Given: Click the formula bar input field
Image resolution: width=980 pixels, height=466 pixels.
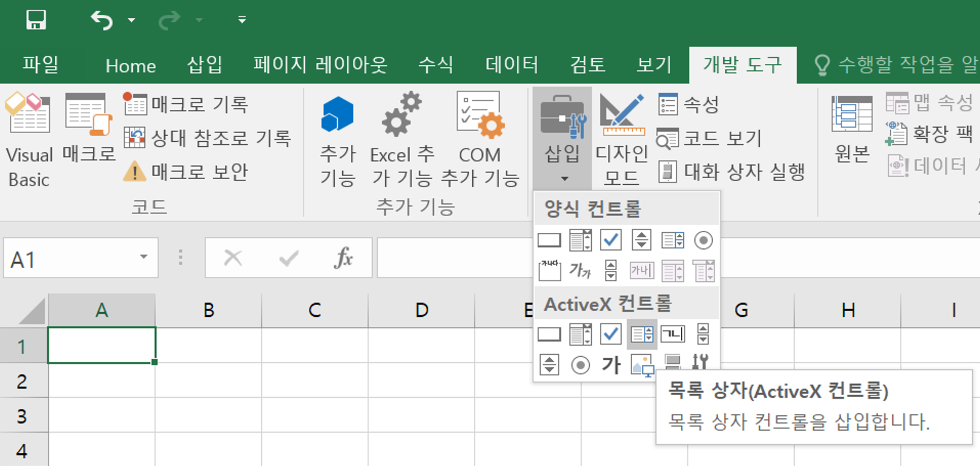Looking at the screenshot, I should point(452,258).
